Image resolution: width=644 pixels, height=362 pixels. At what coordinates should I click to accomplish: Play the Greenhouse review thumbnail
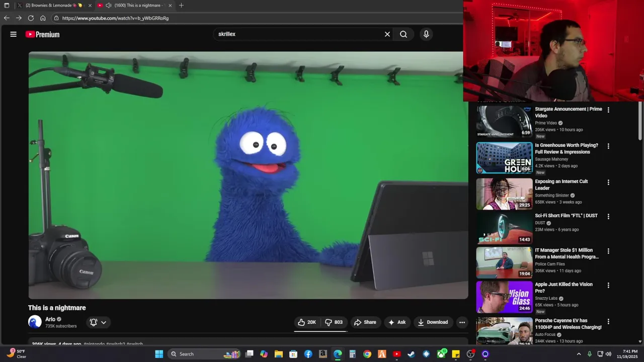(x=504, y=158)
